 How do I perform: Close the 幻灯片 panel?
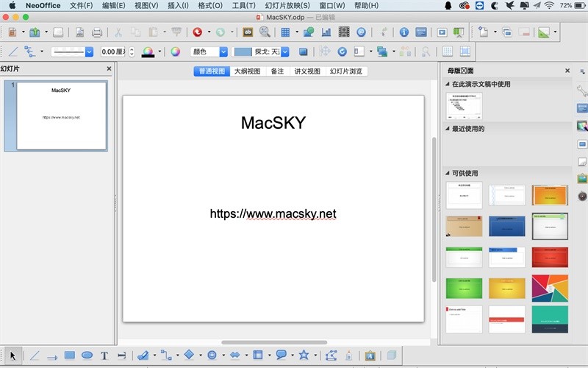point(109,68)
